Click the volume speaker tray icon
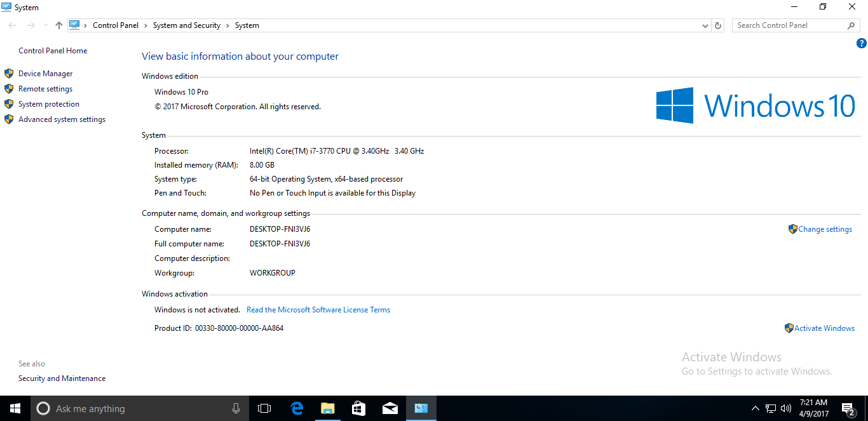Image resolution: width=868 pixels, height=421 pixels. click(x=786, y=408)
